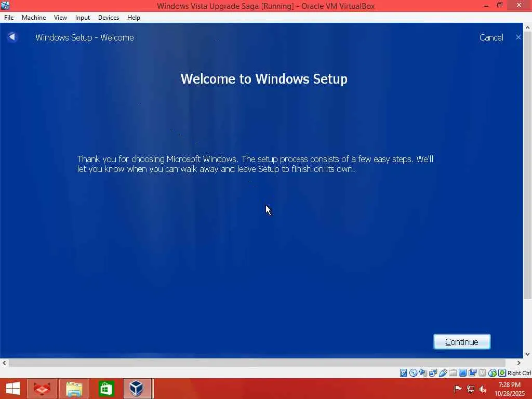Open the Input menu
This screenshot has width=532, height=399.
point(83,18)
